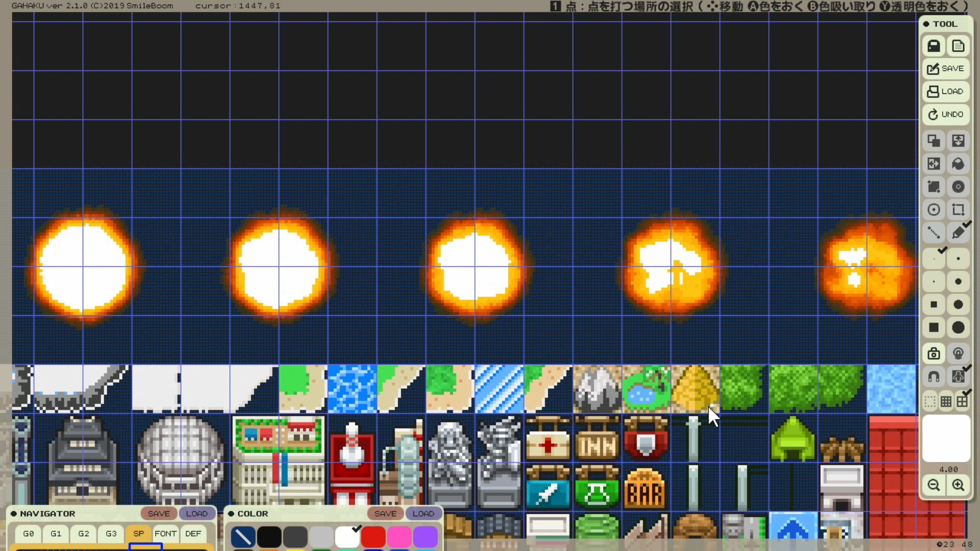Image resolution: width=980 pixels, height=551 pixels.
Task: Select the fine grid option
Action: [946, 402]
